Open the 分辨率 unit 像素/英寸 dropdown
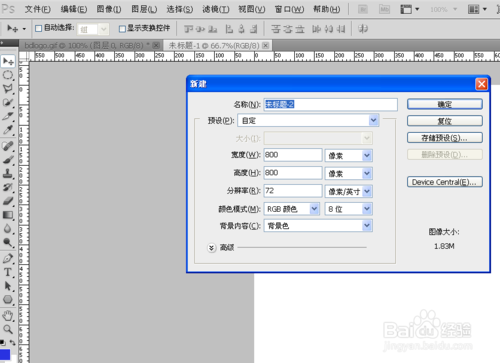This screenshot has width=500, height=363. tap(367, 191)
